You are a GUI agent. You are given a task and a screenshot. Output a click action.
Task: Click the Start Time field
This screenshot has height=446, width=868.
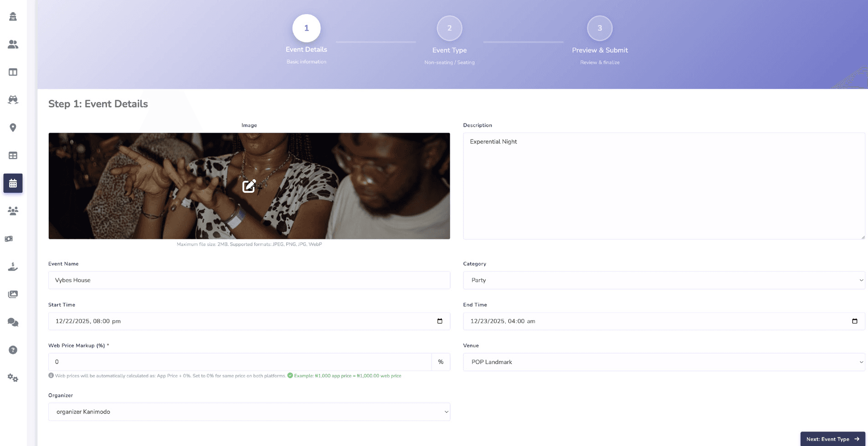pyautogui.click(x=249, y=321)
